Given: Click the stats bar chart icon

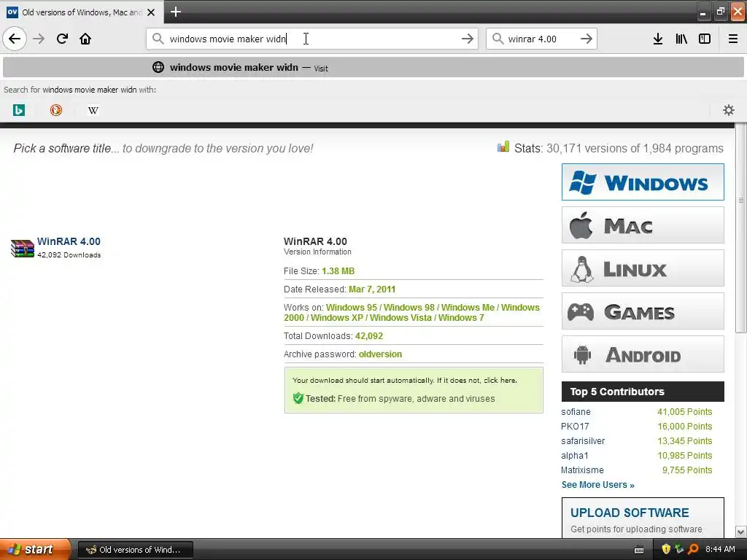Looking at the screenshot, I should click(503, 147).
